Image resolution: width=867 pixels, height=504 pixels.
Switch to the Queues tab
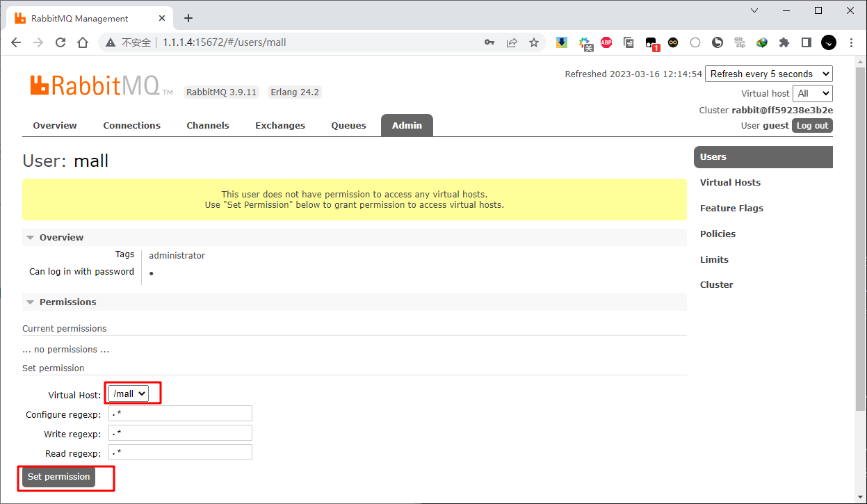pyautogui.click(x=348, y=126)
